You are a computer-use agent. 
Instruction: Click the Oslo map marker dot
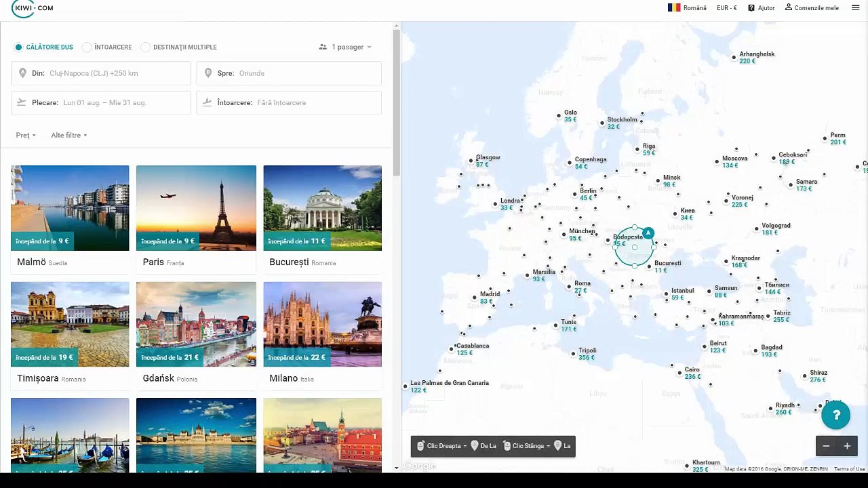[x=559, y=116]
